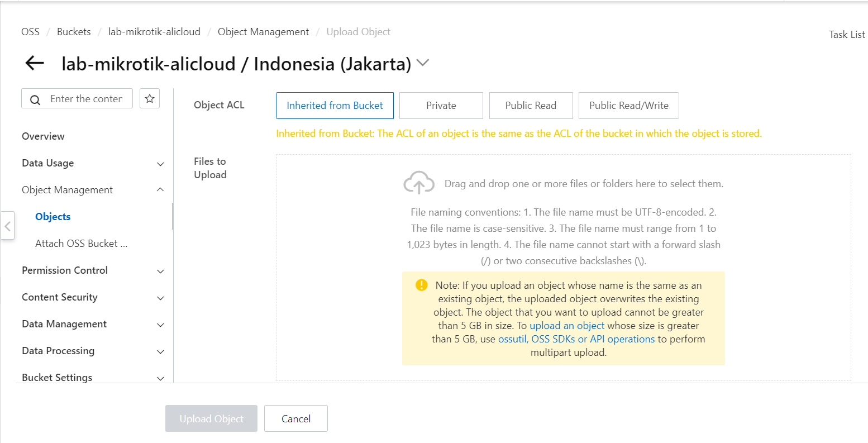This screenshot has width=868, height=443.
Task: Go back using the left arrow icon
Action: coord(35,63)
